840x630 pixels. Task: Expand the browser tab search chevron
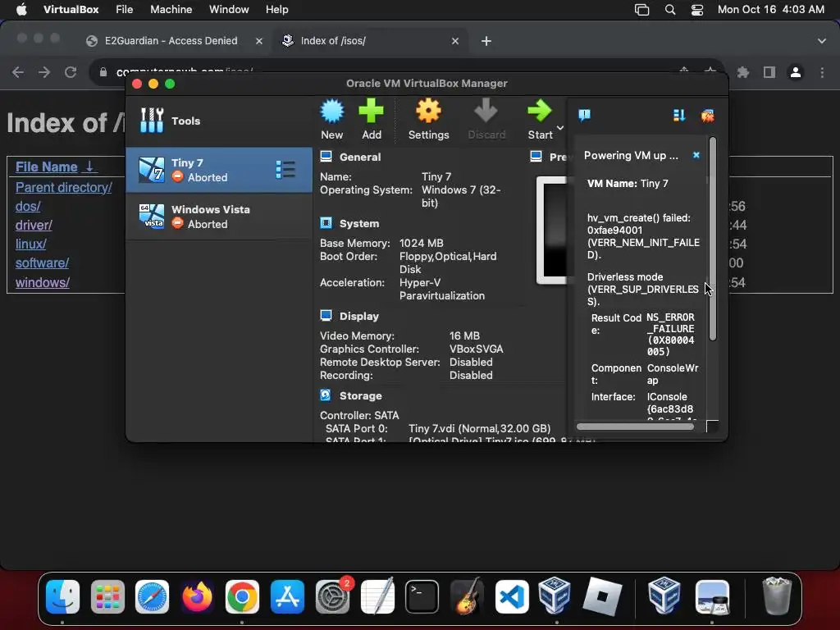tap(822, 41)
